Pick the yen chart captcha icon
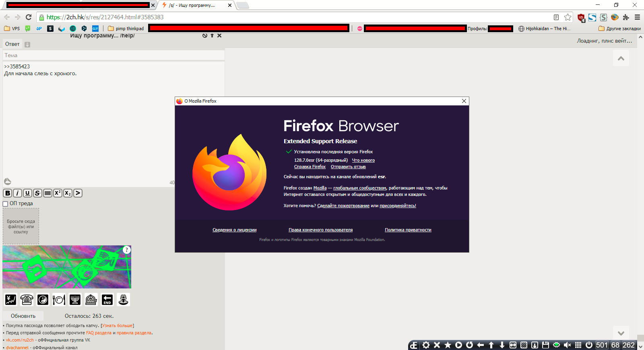The image size is (644, 350). 10,300
